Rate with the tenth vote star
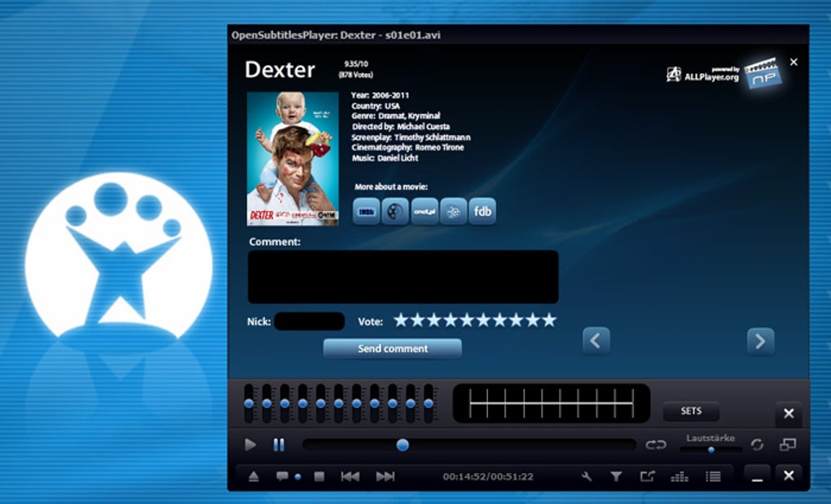The image size is (831, 504). tap(550, 320)
